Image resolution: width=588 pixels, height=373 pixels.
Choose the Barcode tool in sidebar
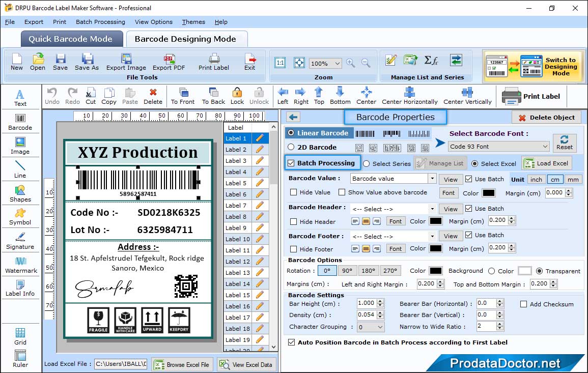[20, 122]
